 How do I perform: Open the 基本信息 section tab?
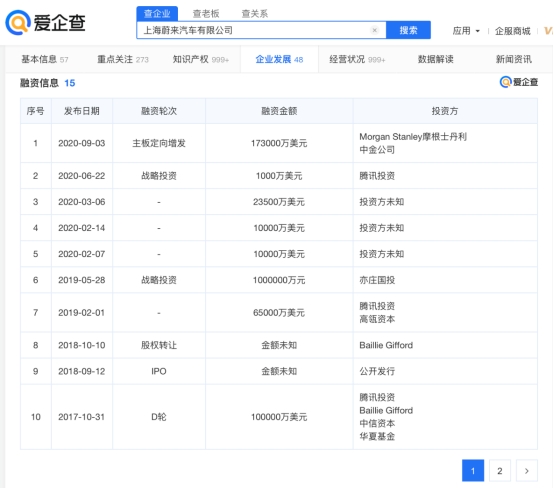click(45, 59)
